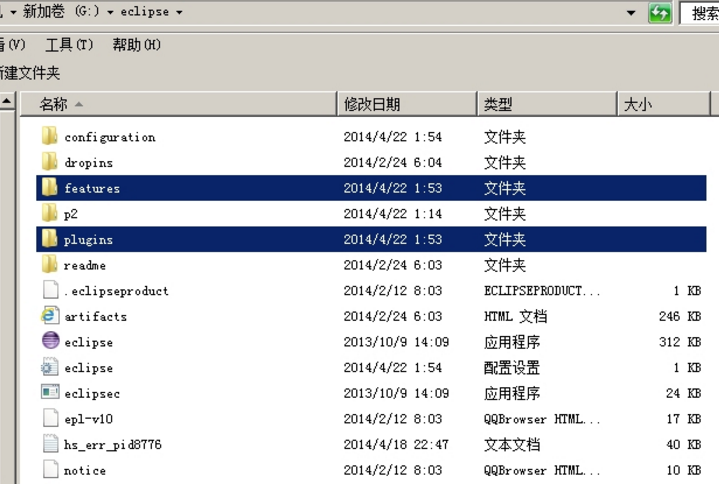Expand the address bar history dropdown arrow
Screen dimensions: 719x484
[631, 12]
